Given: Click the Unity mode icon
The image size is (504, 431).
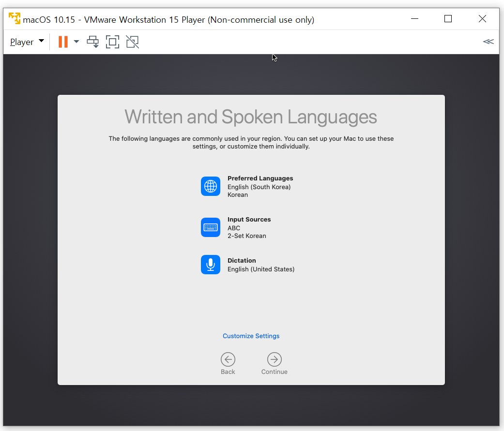Looking at the screenshot, I should point(132,42).
